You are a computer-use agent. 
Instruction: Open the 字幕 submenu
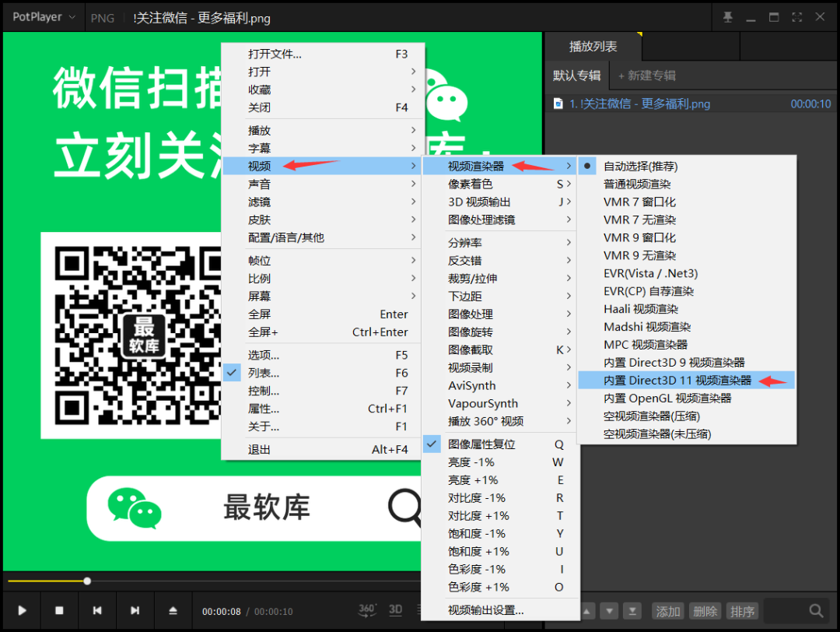(x=323, y=148)
